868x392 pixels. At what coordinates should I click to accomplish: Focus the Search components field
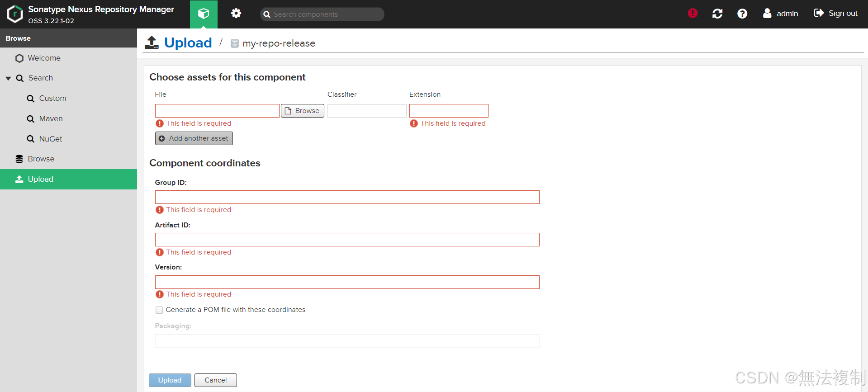322,14
